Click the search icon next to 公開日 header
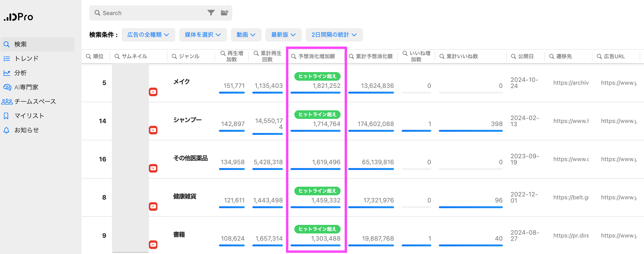Screen dimensions: 644x254 (x=513, y=56)
